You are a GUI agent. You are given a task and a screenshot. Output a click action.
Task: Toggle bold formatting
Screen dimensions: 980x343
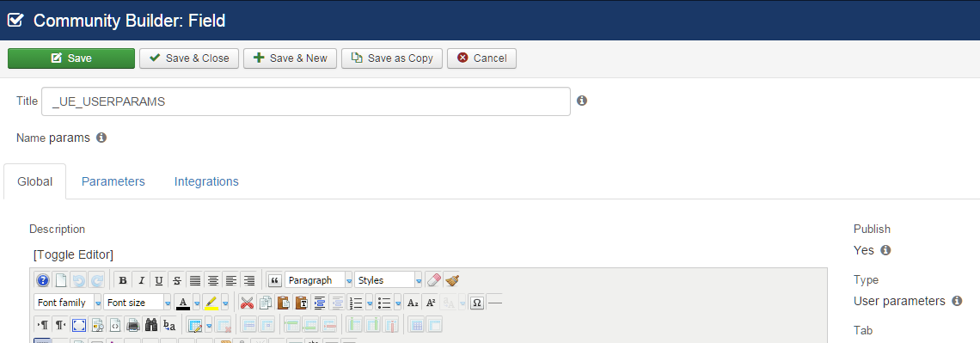122,280
